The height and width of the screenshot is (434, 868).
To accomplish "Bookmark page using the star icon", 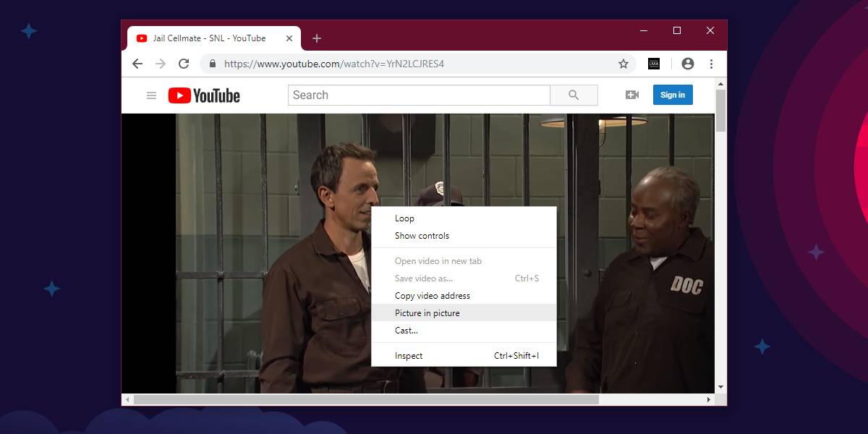I will 624,64.
